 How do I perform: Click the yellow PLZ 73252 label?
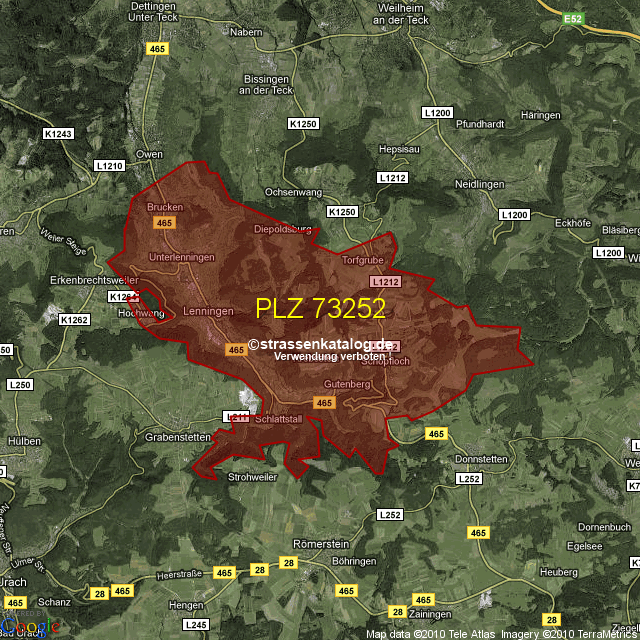point(320,308)
